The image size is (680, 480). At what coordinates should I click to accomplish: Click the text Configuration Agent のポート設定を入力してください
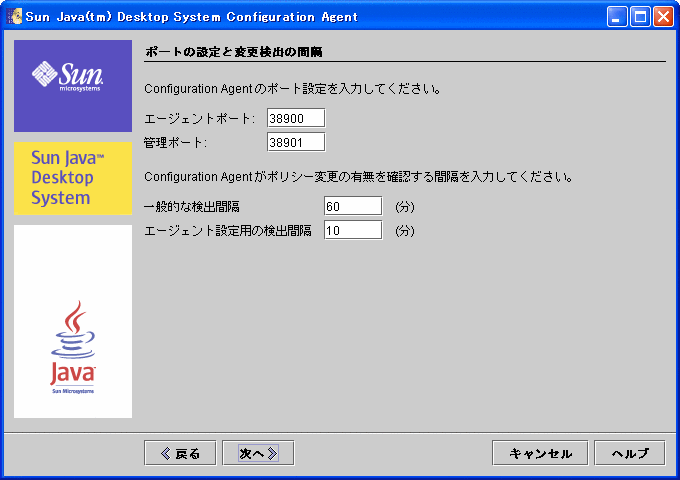tap(293, 89)
